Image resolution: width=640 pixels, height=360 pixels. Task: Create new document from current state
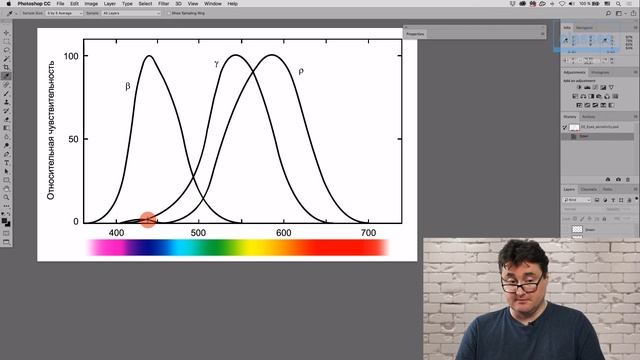pyautogui.click(x=608, y=180)
